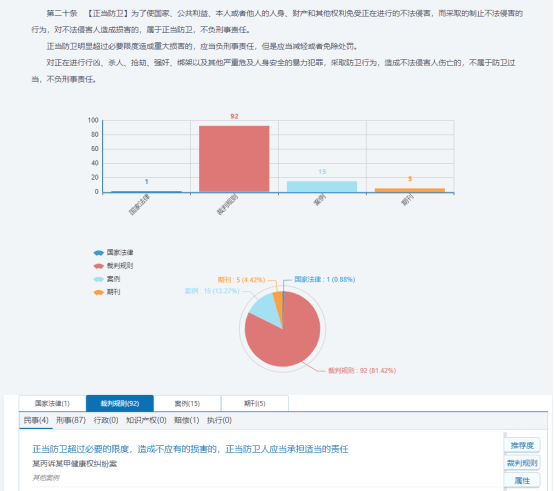Viewport: 554px width, 491px height.
Task: Switch to the 案例(15) tab
Action: pyautogui.click(x=187, y=403)
